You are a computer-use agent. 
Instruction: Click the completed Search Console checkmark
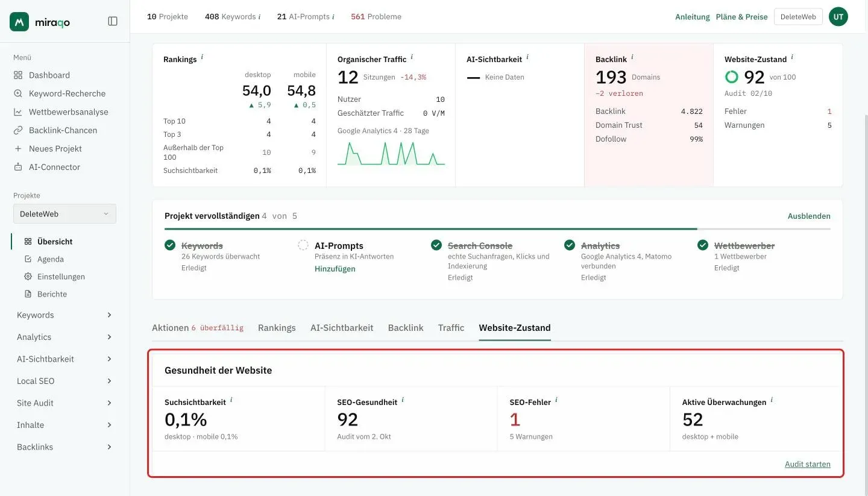[436, 245]
